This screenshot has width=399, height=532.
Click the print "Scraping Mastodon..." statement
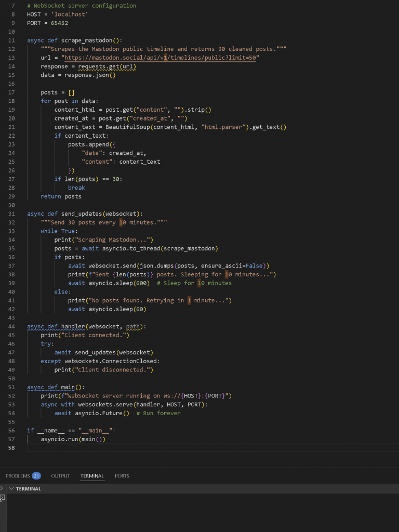(x=104, y=240)
